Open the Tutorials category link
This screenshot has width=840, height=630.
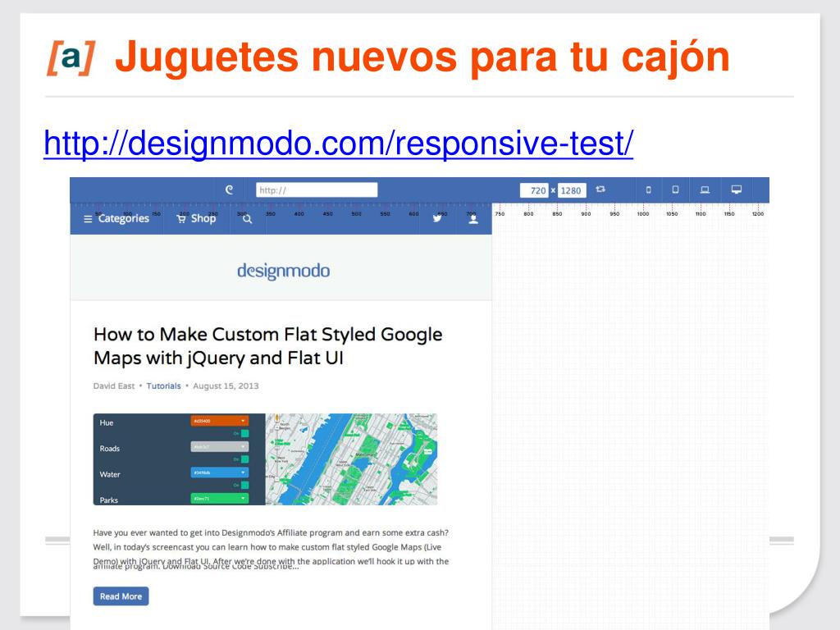pos(164,386)
